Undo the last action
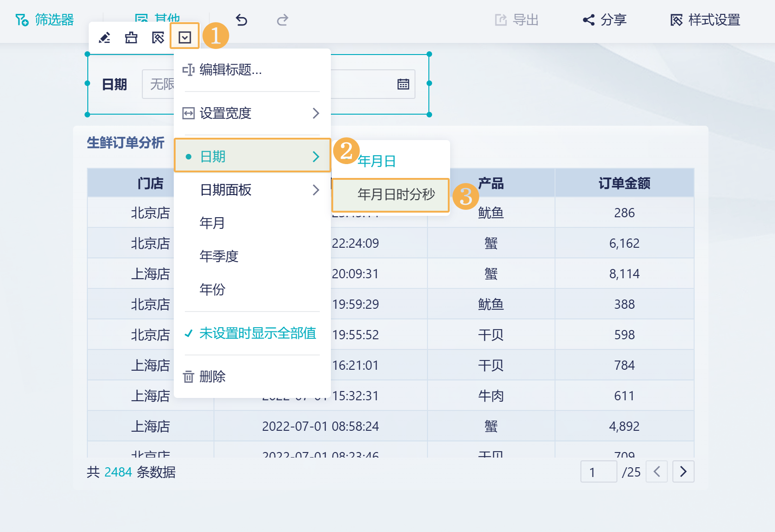Screen dimensions: 775x532 pos(241,20)
